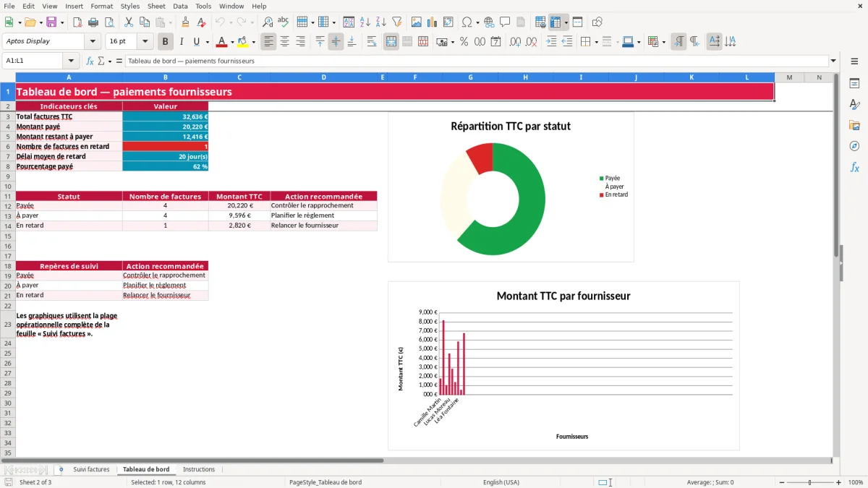Toggle Align Left
This screenshot has width=868, height=488.
[x=268, y=42]
